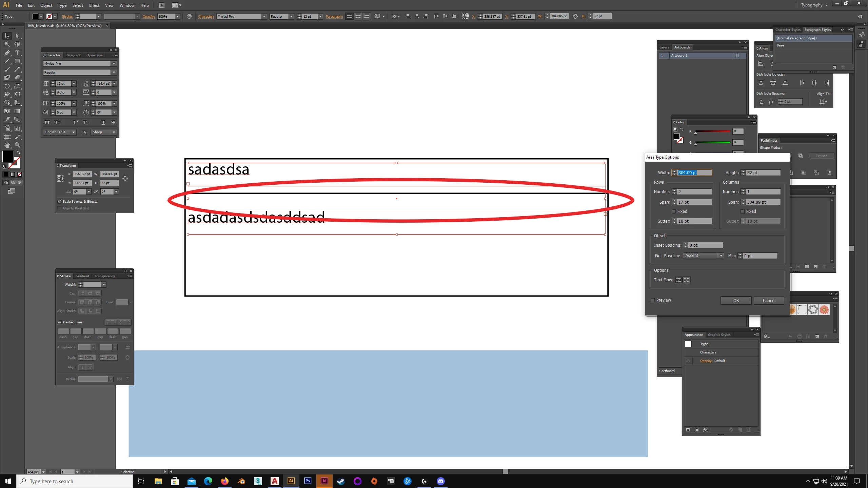Select the Magic Wand tool
The image size is (868, 488).
coord(7,44)
